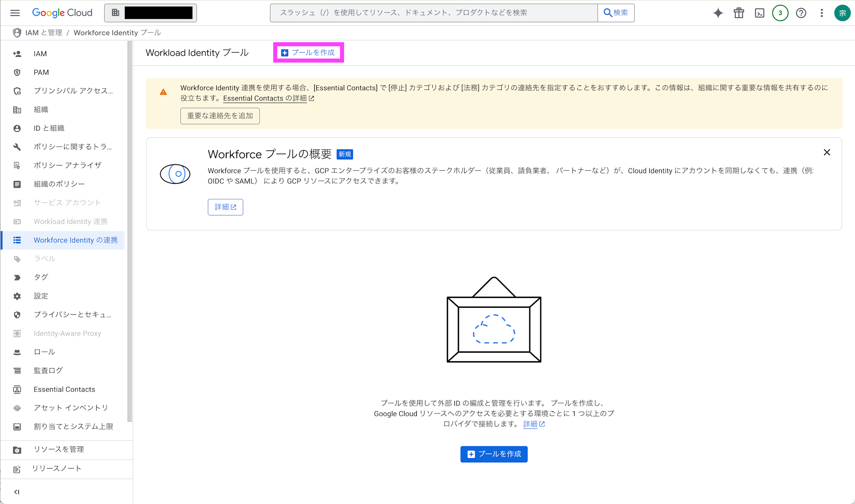Click the 監査ログ list icon
The width and height of the screenshot is (855, 504).
click(x=17, y=371)
